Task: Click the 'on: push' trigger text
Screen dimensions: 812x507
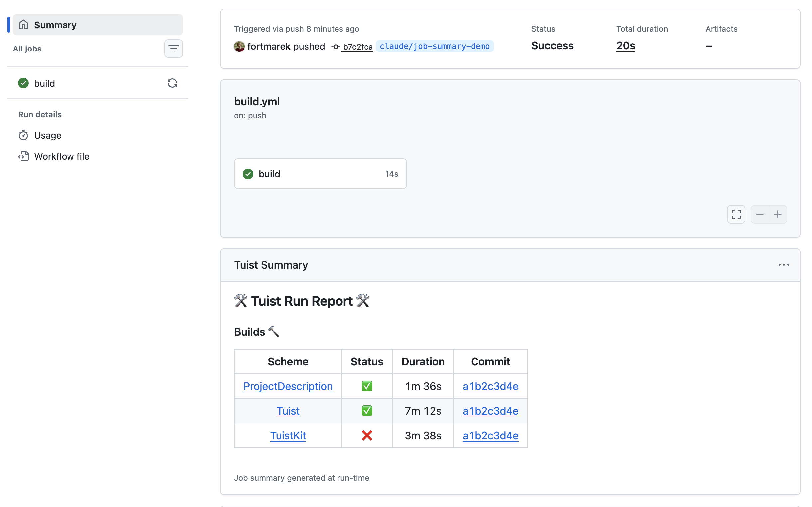Action: (x=250, y=115)
